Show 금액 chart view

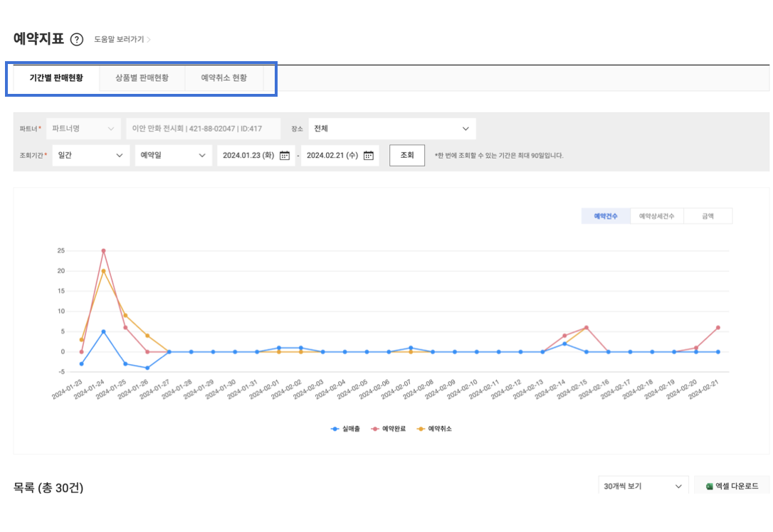click(708, 216)
